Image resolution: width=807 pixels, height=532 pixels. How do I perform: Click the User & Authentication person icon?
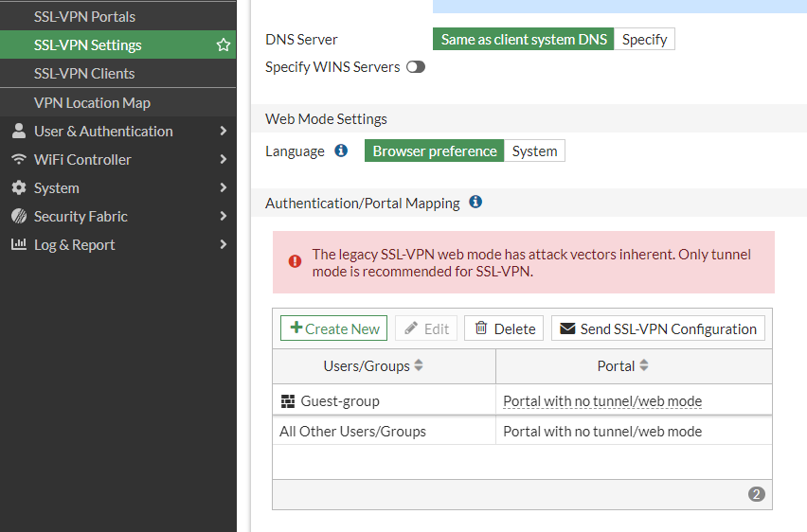tap(19, 132)
